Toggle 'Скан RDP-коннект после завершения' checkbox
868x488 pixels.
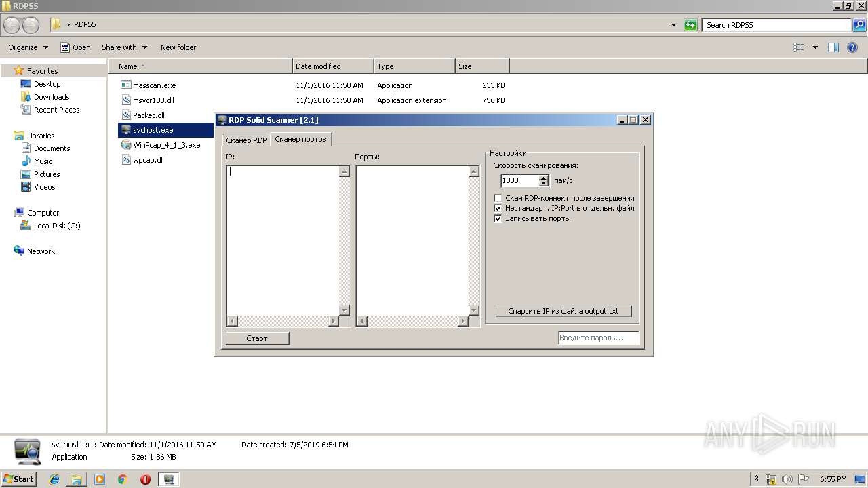[498, 198]
